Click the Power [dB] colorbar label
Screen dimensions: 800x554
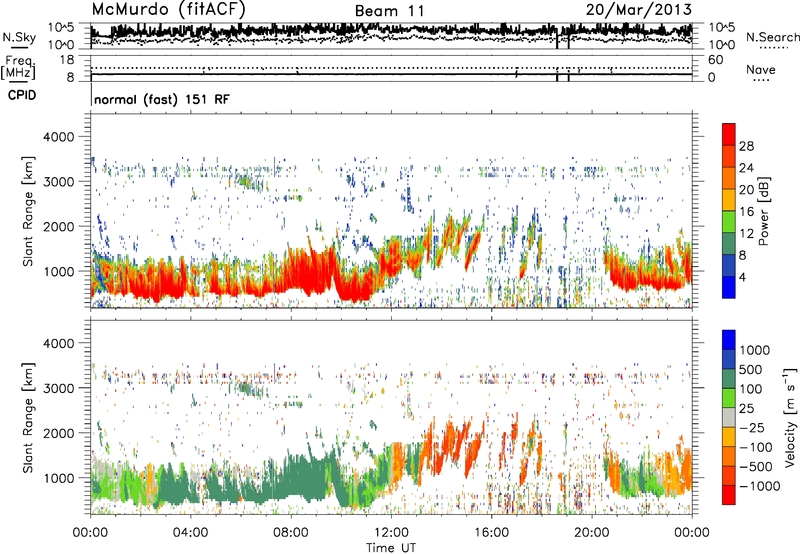pos(764,212)
